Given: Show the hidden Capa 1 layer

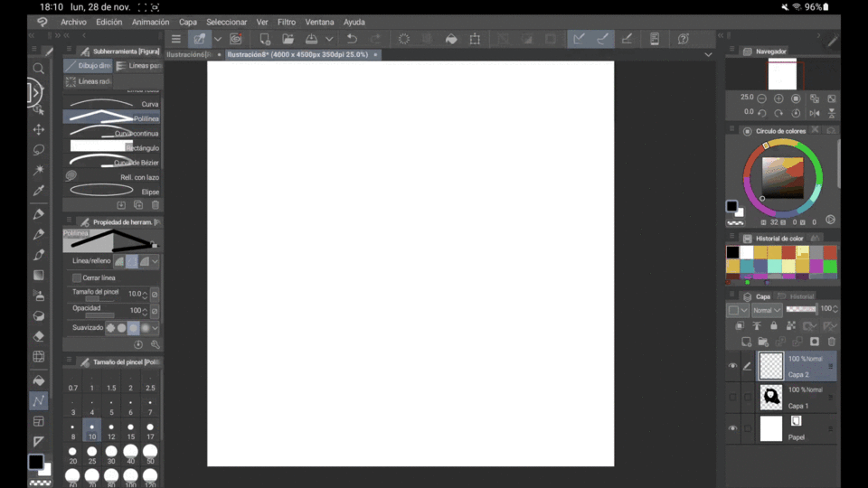Looking at the screenshot, I should (x=732, y=397).
